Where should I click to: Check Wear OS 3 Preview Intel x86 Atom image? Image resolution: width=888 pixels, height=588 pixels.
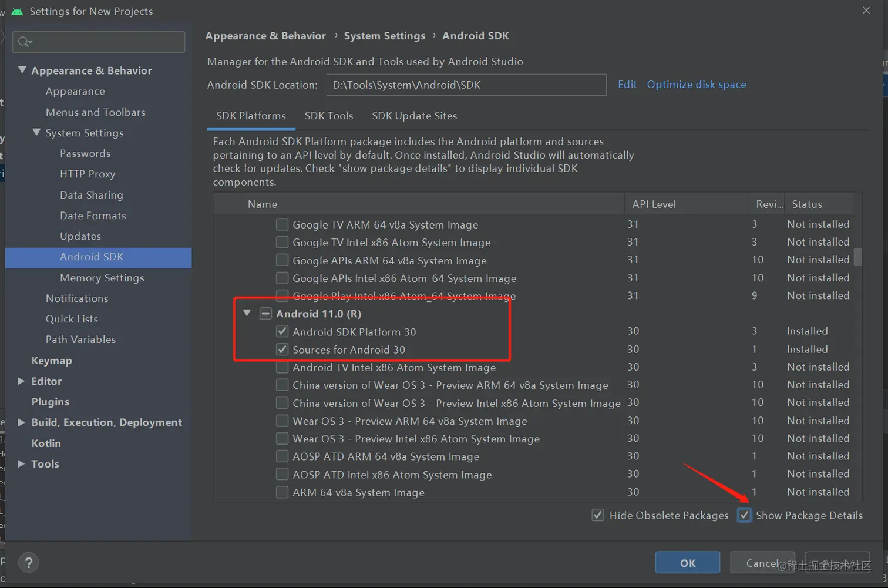pyautogui.click(x=282, y=439)
